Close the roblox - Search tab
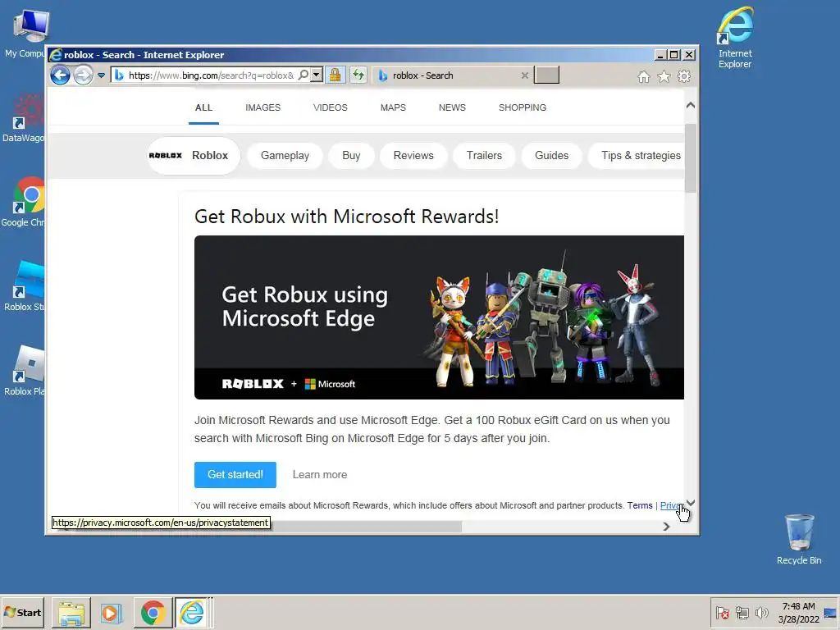Viewport: 840px width, 630px height. click(x=525, y=75)
